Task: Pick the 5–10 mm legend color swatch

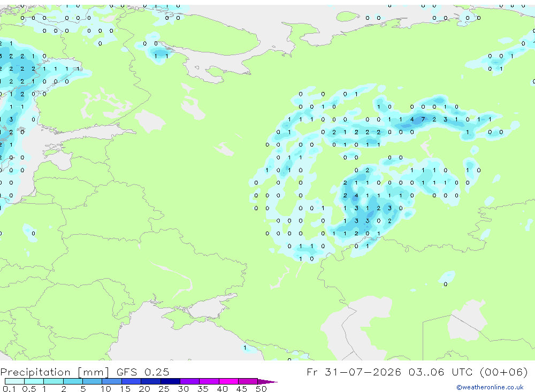Action: (x=93, y=381)
